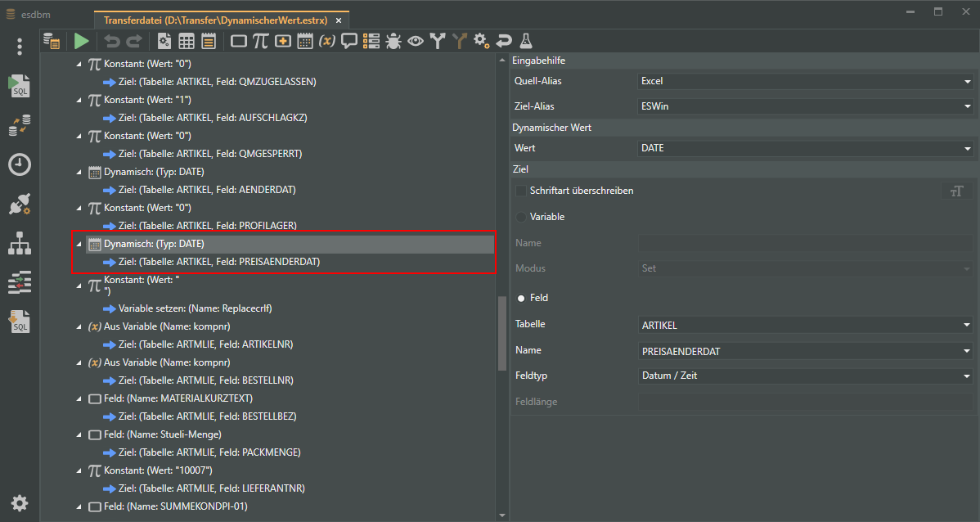The height and width of the screenshot is (522, 980).
Task: Click the table grid toolbar icon
Action: point(187,41)
